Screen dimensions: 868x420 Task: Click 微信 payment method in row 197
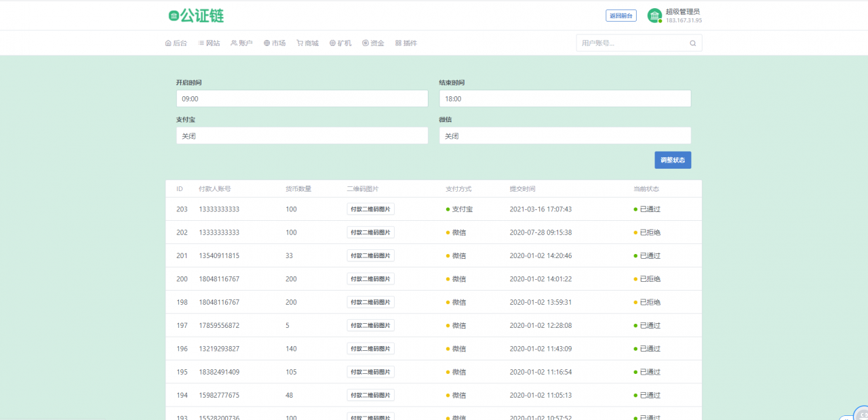456,325
